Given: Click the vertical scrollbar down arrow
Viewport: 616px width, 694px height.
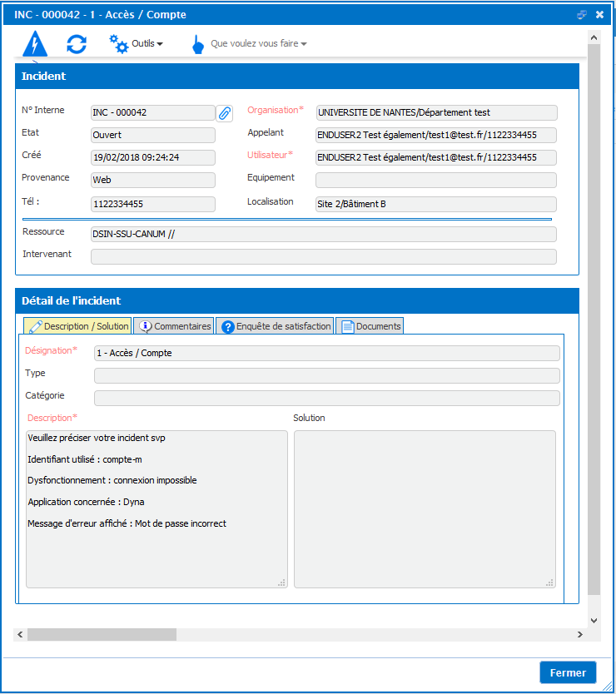Looking at the screenshot, I should pyautogui.click(x=594, y=620).
